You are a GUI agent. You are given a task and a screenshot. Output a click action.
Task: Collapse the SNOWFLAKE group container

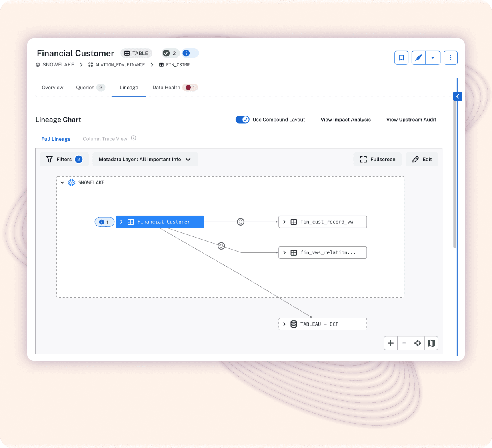tap(62, 182)
